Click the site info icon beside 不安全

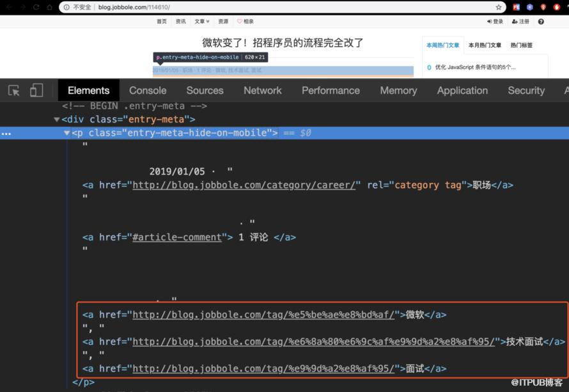click(66, 7)
